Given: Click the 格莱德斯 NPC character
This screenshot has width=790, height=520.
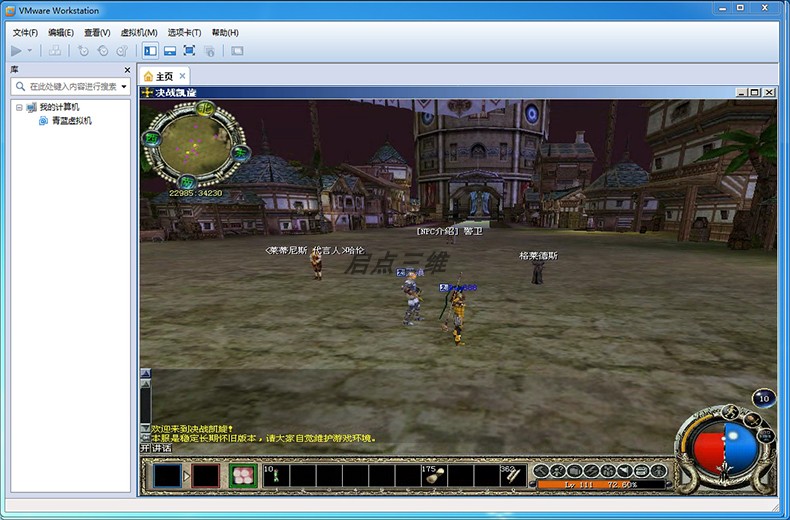Looking at the screenshot, I should 538,272.
